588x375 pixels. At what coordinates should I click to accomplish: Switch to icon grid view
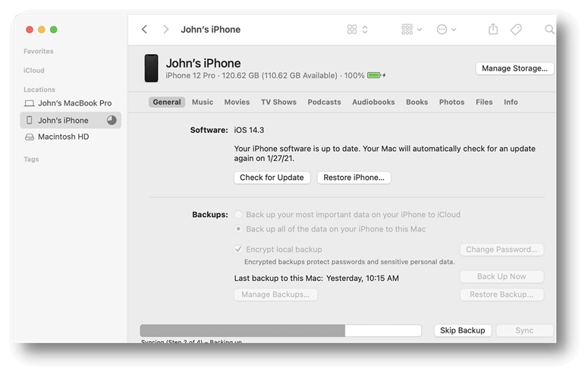[352, 30]
